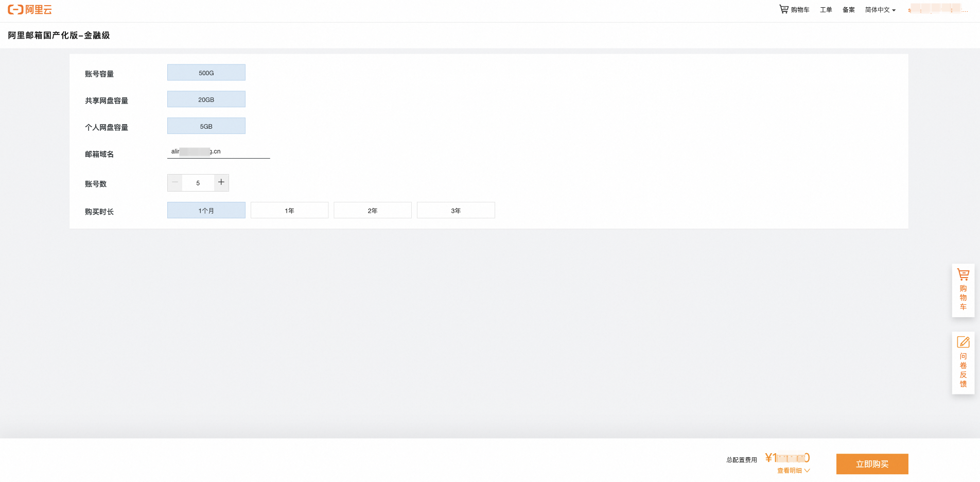Image resolution: width=980 pixels, height=482 pixels.
Task: Select the 5GB personal disk capacity
Action: click(206, 126)
